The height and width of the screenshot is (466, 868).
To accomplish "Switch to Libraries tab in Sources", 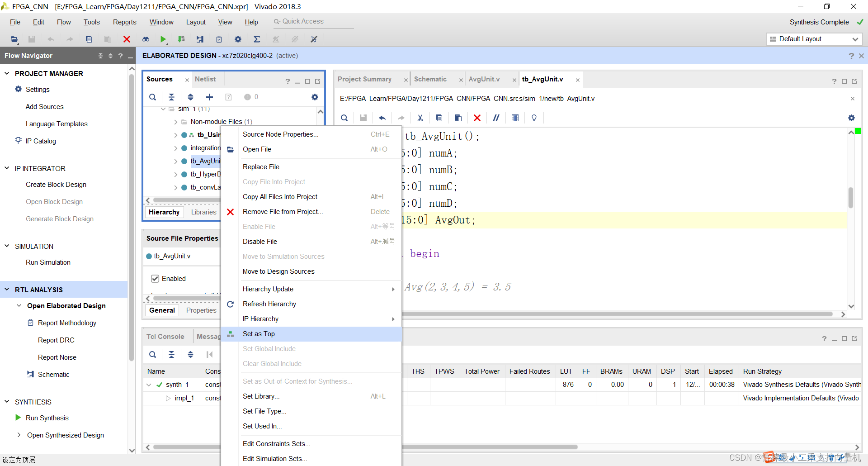I will [x=203, y=212].
